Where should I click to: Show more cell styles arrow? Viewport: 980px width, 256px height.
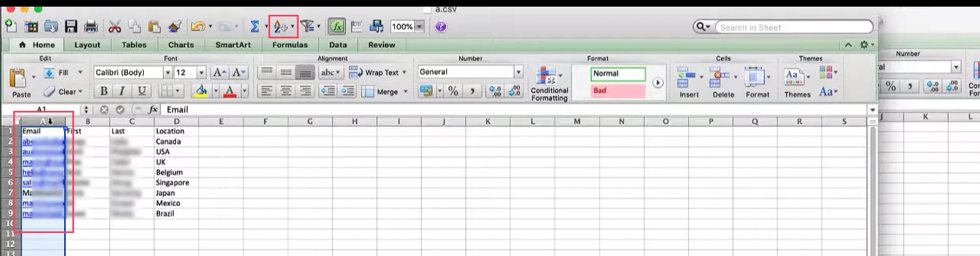coord(658,83)
